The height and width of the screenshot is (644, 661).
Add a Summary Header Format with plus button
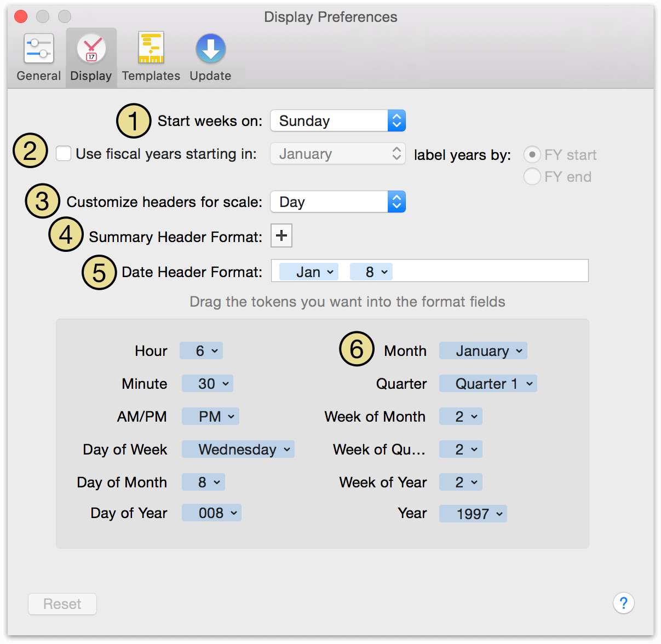(x=281, y=235)
